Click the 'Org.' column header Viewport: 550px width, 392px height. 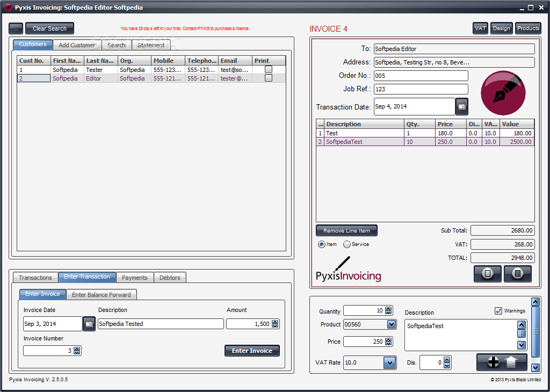(135, 61)
